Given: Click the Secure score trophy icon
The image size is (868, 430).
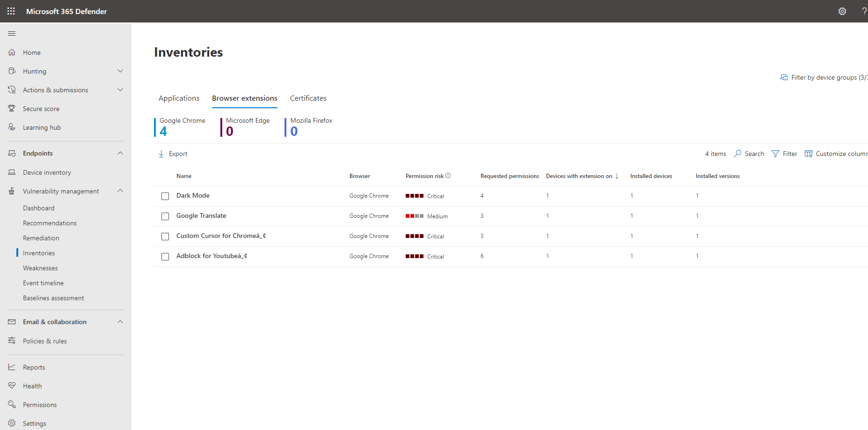Looking at the screenshot, I should pos(12,109).
